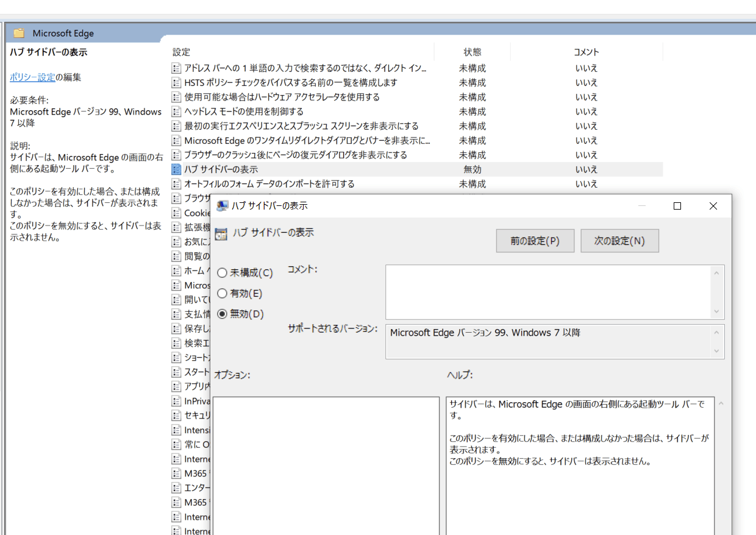
Task: Click icon of row starting with お気に
Action: click(177, 241)
